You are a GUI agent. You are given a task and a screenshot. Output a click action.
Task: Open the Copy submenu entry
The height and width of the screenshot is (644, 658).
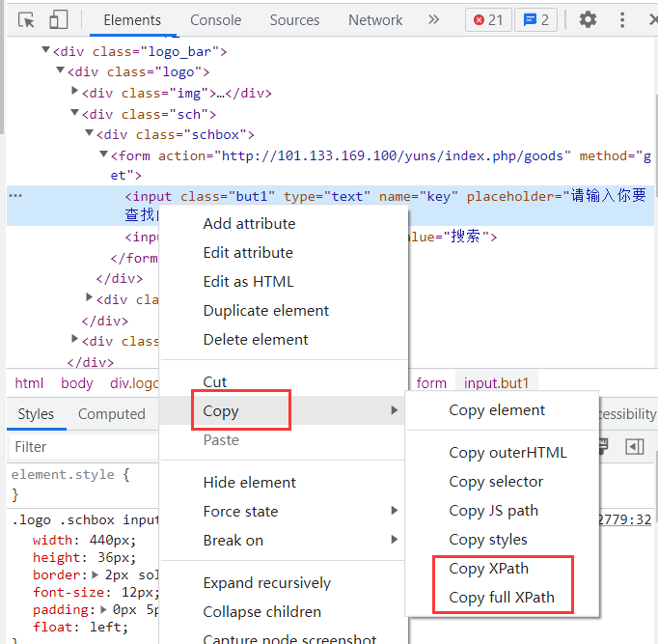click(282, 410)
